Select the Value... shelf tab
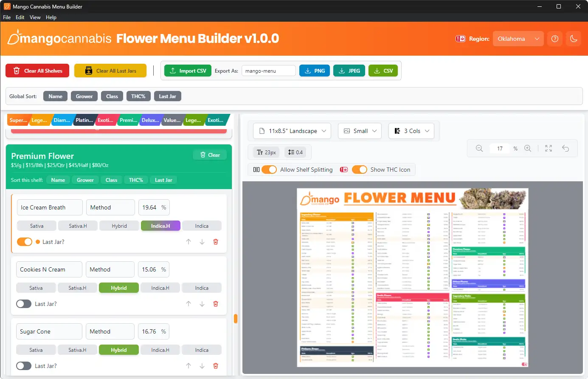This screenshot has width=588, height=379. coord(172,120)
